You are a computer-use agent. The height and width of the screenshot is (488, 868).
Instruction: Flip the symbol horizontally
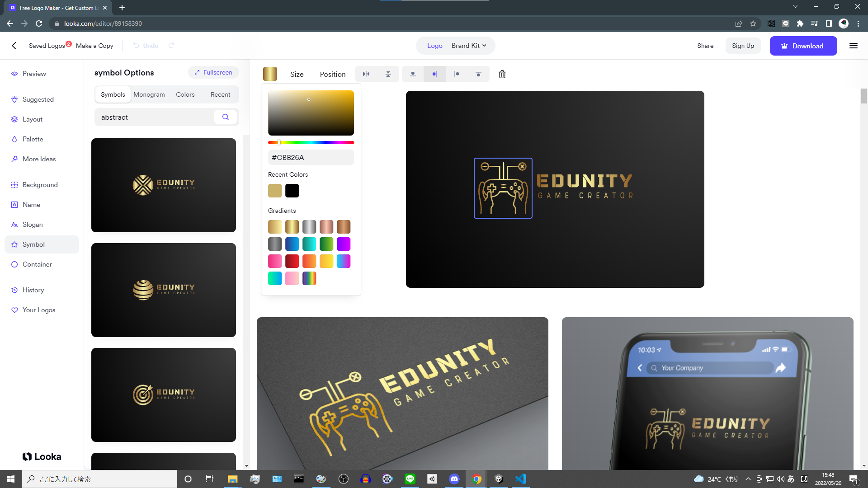pos(366,74)
